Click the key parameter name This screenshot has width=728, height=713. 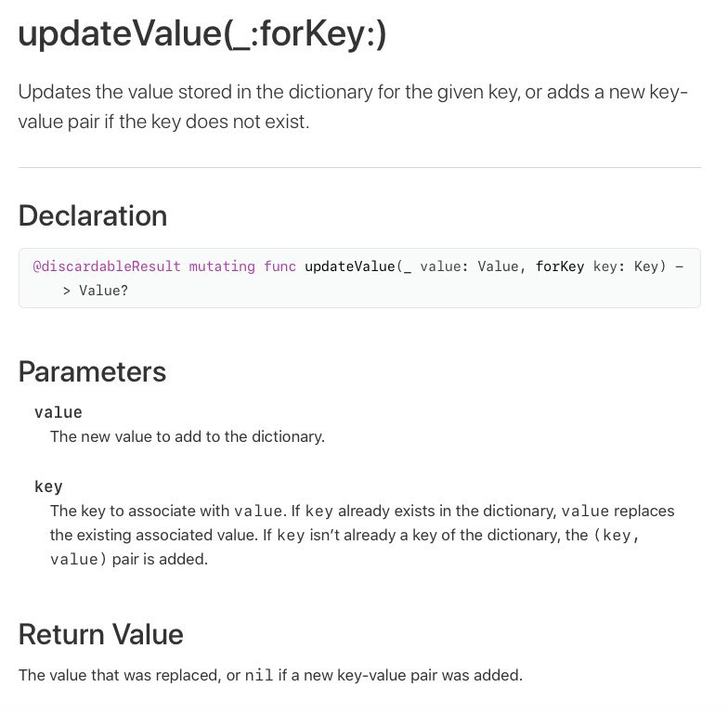48,486
